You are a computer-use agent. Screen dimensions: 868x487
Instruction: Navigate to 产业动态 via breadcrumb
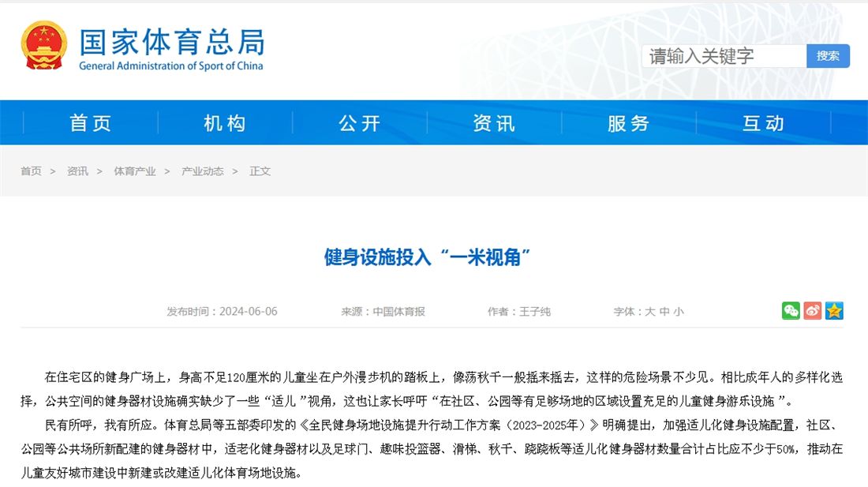[x=202, y=170]
